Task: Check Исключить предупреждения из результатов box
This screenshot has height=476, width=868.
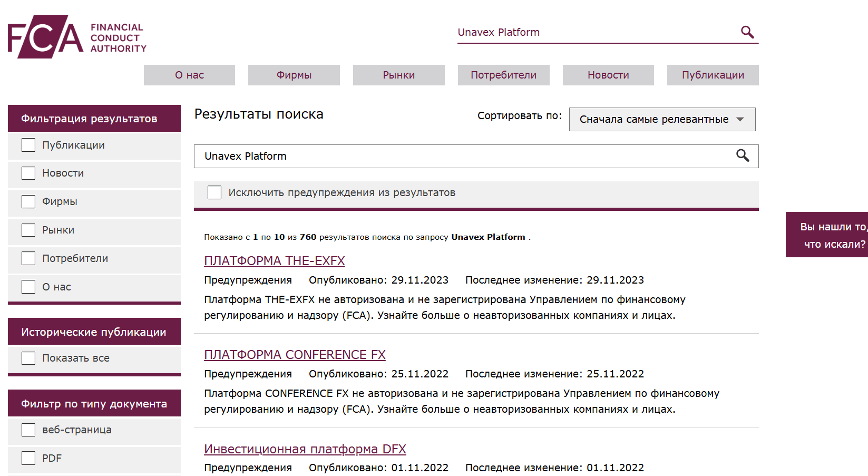Action: [214, 192]
